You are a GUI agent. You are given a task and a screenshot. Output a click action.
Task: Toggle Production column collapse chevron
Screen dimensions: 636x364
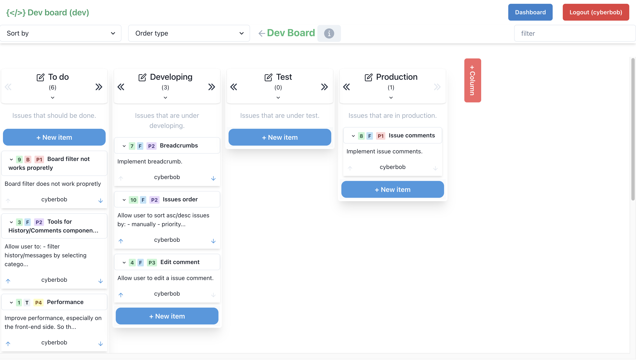pos(391,98)
